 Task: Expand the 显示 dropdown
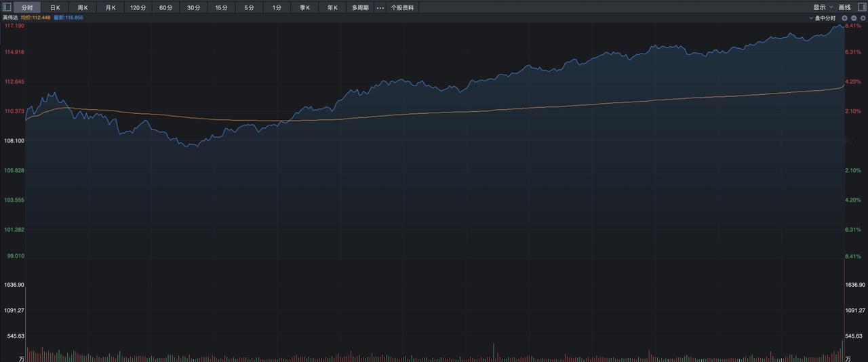[x=823, y=7]
